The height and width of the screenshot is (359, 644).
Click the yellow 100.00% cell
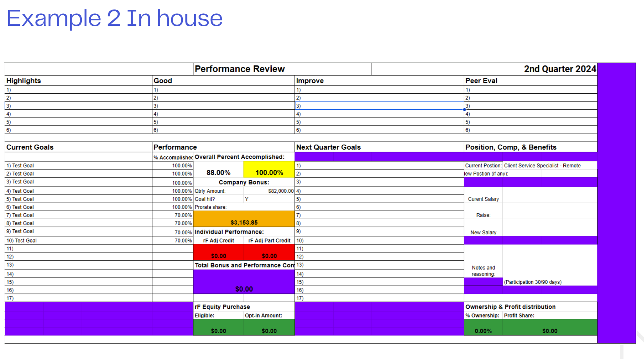click(x=269, y=172)
